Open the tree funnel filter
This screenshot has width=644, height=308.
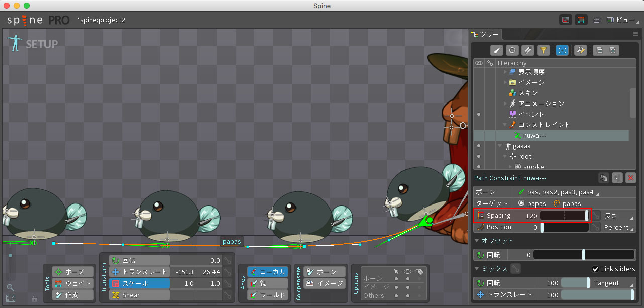tap(543, 50)
